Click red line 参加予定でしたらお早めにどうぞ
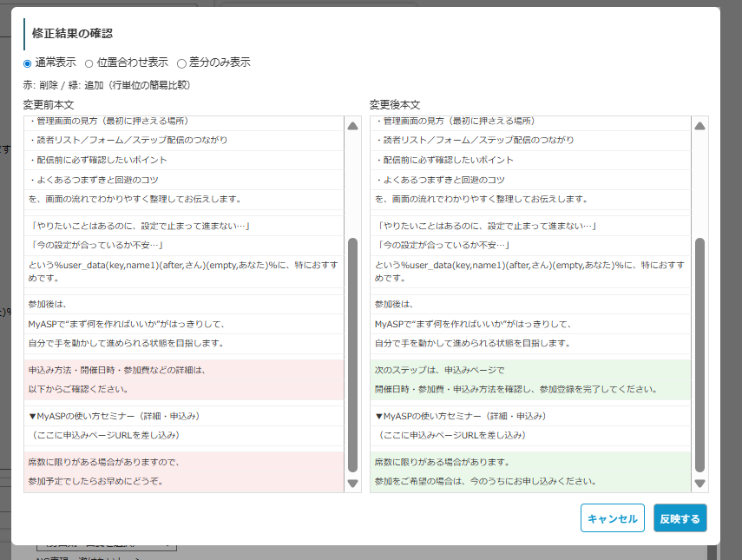 pos(95,481)
